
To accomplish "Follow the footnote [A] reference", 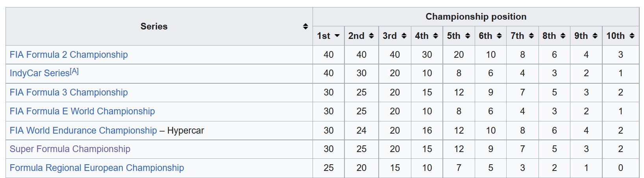I will 74,71.
